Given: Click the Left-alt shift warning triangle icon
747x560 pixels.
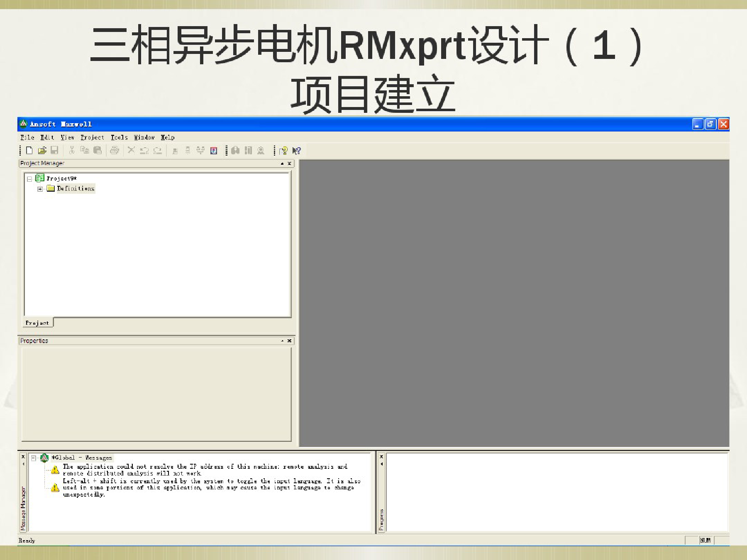Looking at the screenshot, I should 55,487.
